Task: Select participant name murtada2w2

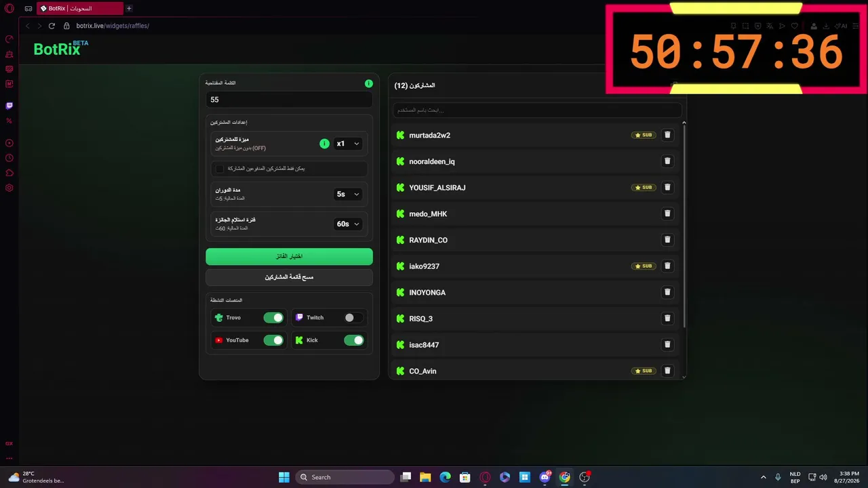Action: tap(429, 136)
